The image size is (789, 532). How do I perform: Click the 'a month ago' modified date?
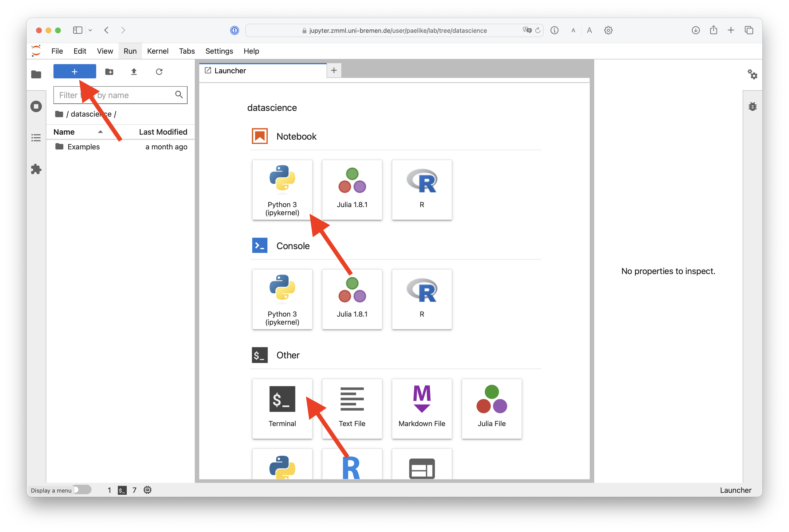pyautogui.click(x=166, y=147)
